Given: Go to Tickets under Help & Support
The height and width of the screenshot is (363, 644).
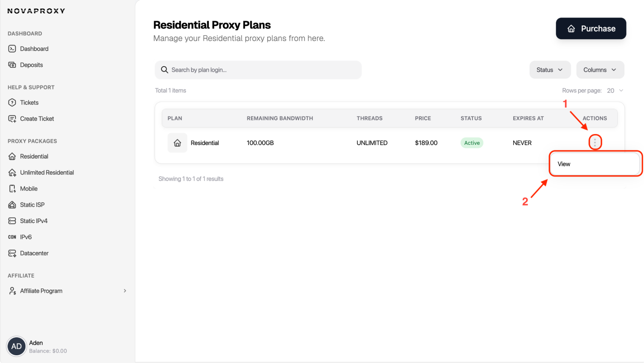Looking at the screenshot, I should click(29, 102).
